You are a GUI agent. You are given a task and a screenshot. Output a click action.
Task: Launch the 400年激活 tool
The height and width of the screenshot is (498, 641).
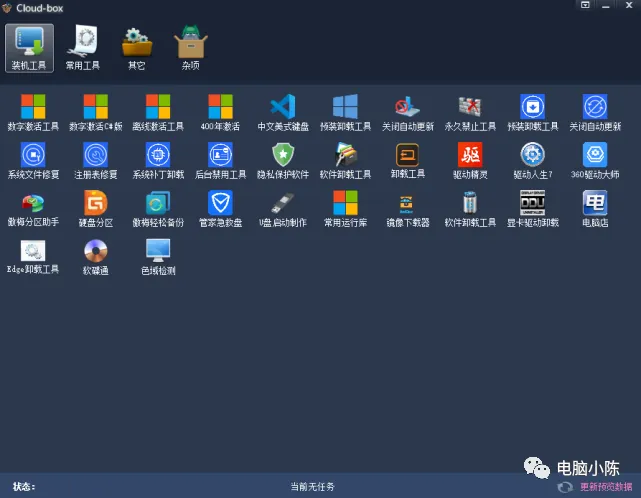click(x=220, y=112)
